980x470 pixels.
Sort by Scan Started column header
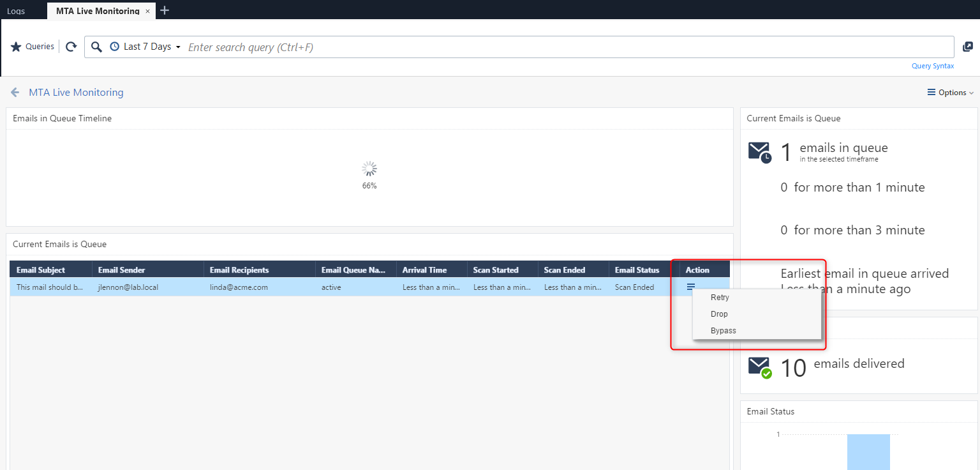coord(503,269)
